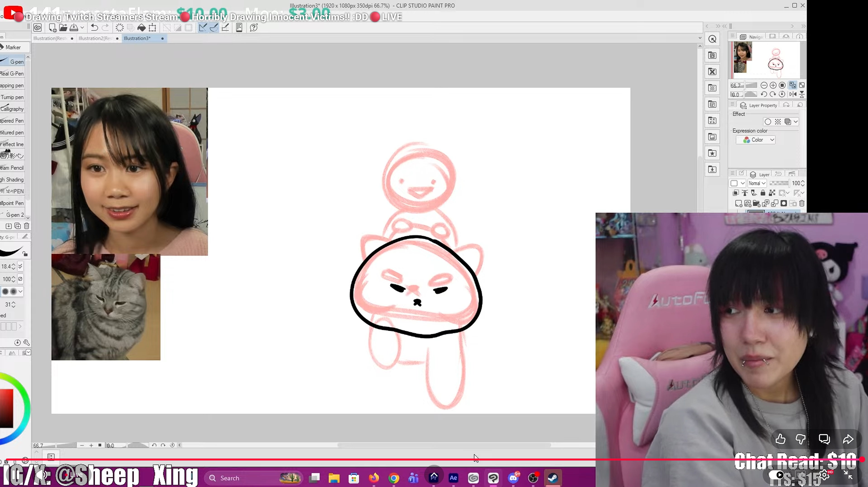Click the Open file folder icon

tap(63, 28)
